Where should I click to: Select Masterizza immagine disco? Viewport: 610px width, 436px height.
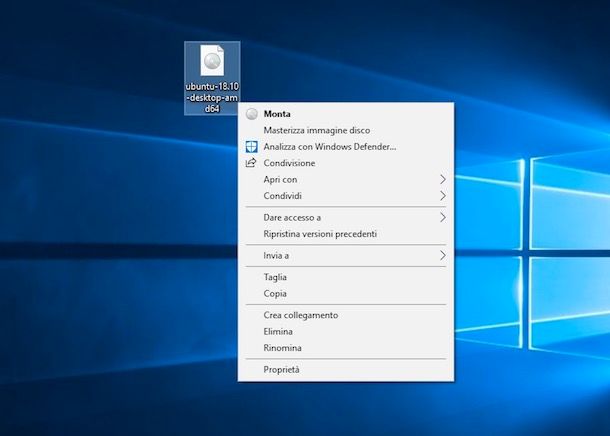pos(345,130)
